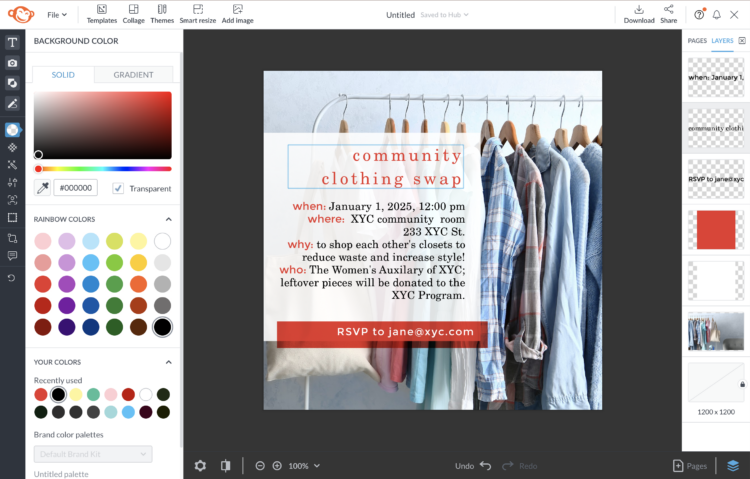Open the Smart resize tool

198,14
